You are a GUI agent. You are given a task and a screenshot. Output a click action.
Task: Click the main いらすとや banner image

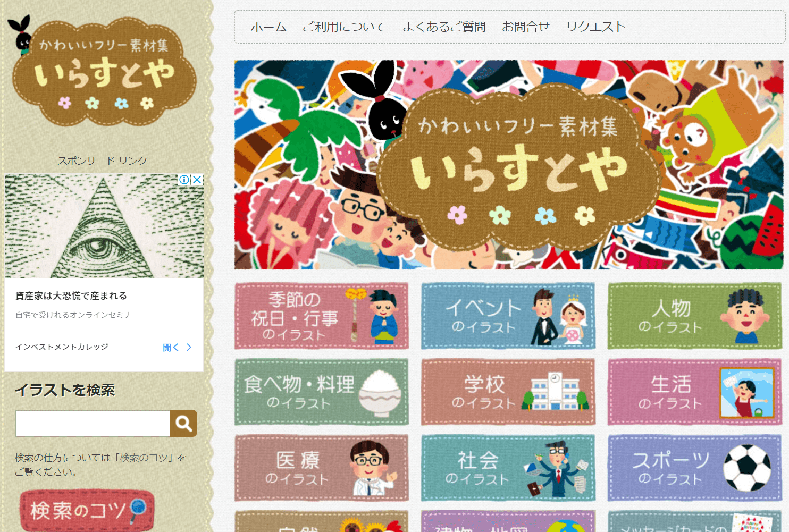[x=509, y=164]
